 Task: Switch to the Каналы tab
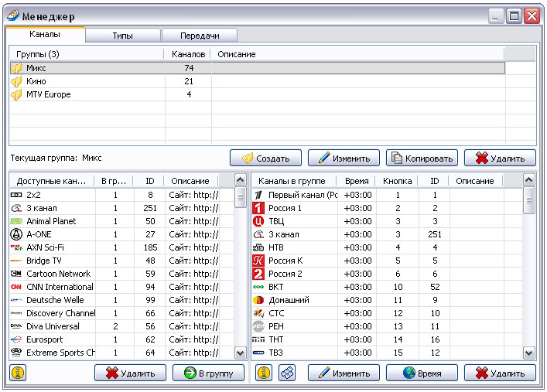pos(45,35)
